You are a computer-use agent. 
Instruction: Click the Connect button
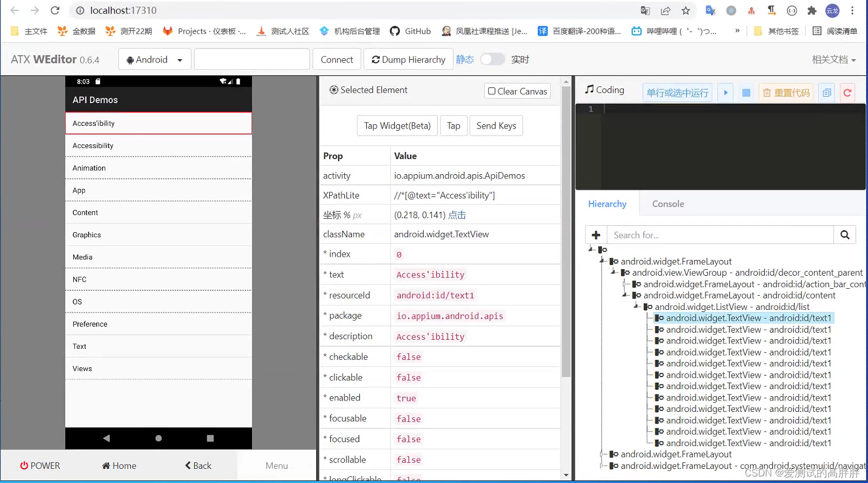(337, 59)
